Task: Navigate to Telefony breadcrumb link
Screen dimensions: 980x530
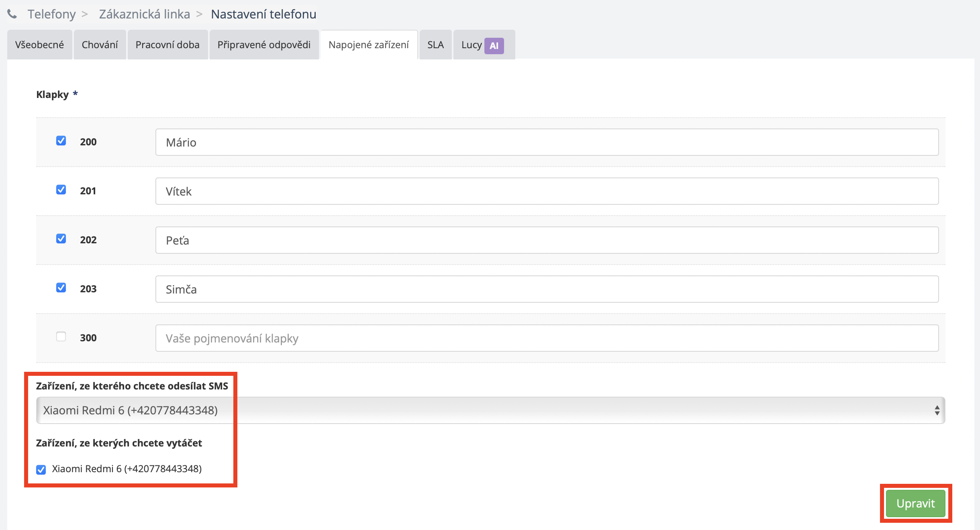Action: click(x=51, y=14)
